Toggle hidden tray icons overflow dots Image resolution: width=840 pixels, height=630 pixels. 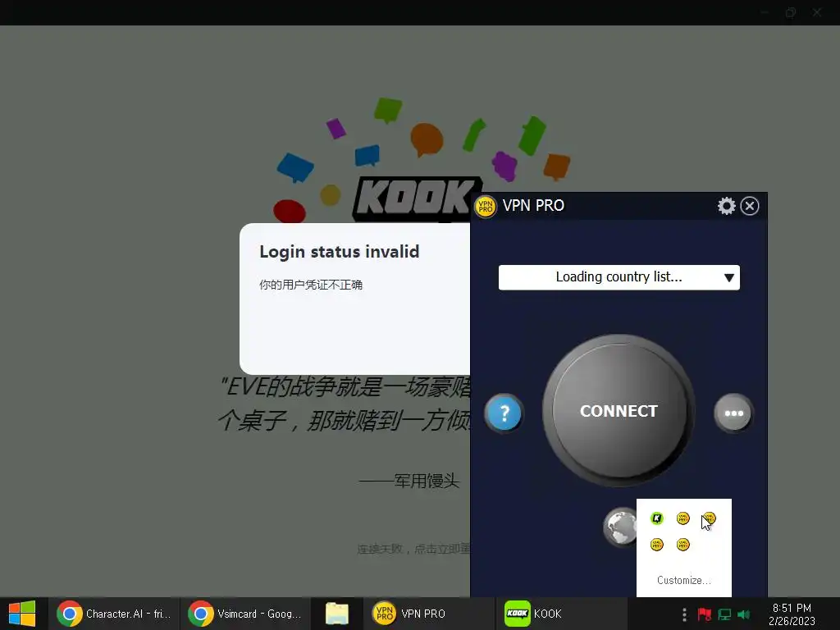click(684, 614)
